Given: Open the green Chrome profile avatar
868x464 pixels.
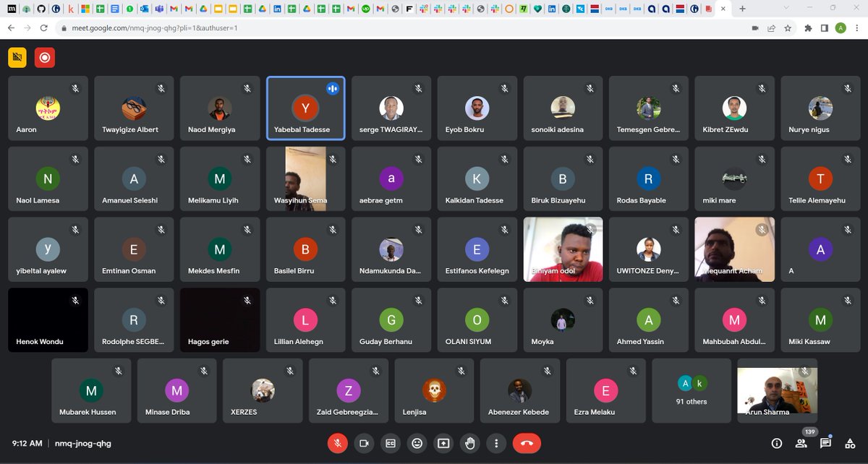Looking at the screenshot, I should coord(840,28).
